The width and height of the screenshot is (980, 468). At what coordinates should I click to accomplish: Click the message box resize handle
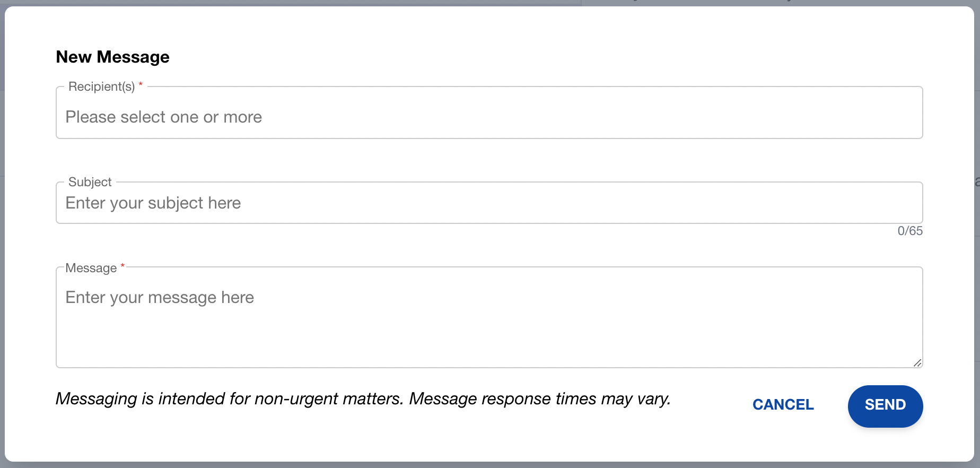(917, 363)
